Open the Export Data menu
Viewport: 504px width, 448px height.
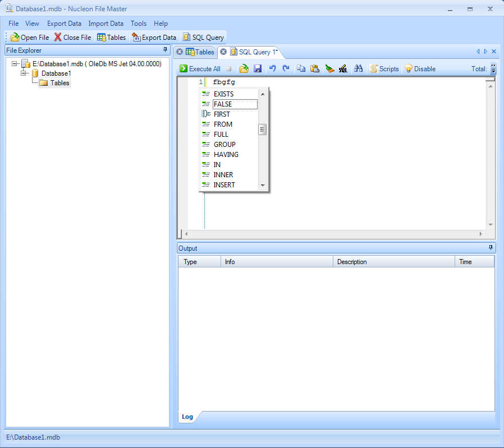(x=64, y=24)
